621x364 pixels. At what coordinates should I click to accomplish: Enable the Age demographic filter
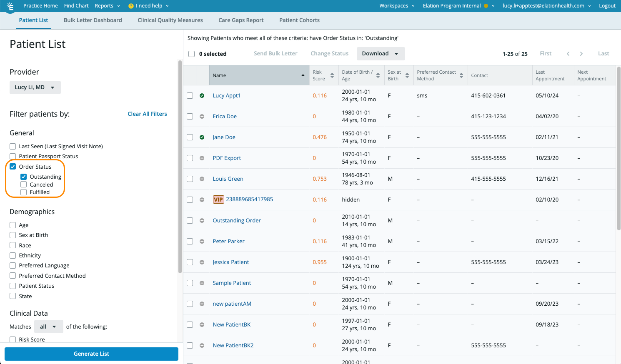click(13, 225)
